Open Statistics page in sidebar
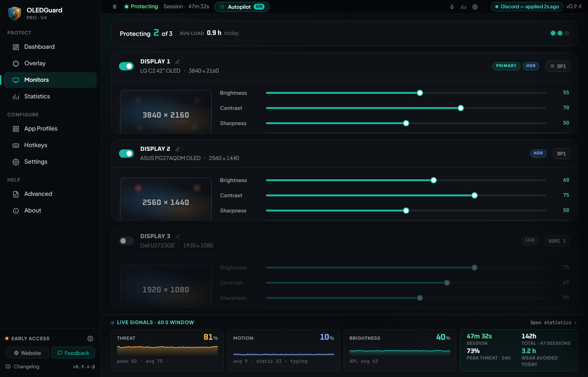Image resolution: width=588 pixels, height=377 pixels. [x=50, y=96]
